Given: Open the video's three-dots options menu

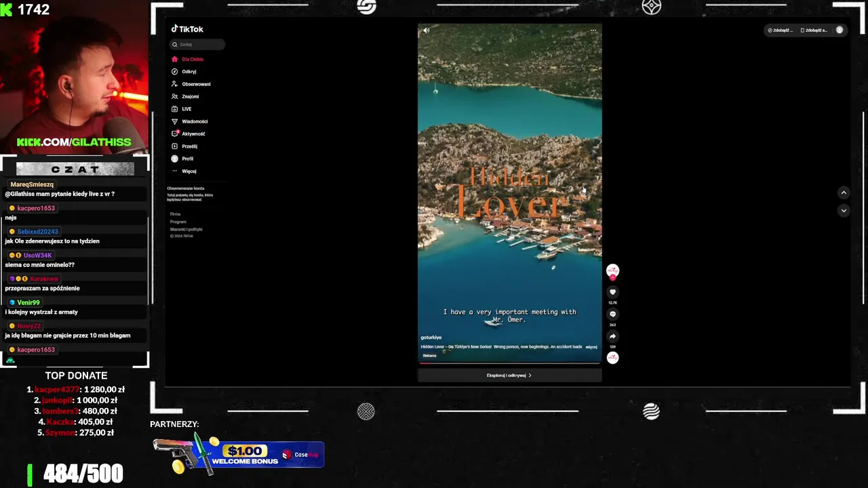Looking at the screenshot, I should 593,30.
